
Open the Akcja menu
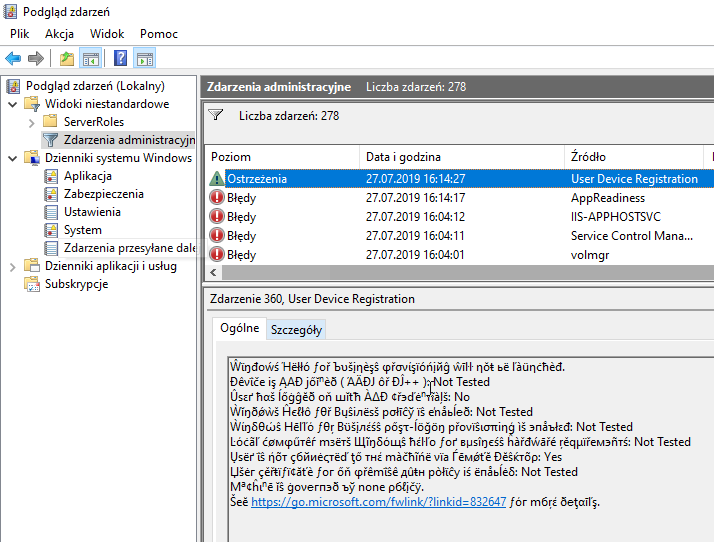59,34
